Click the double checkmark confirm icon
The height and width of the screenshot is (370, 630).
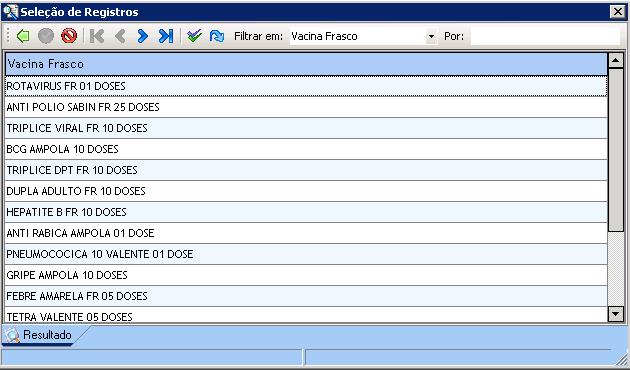[194, 37]
